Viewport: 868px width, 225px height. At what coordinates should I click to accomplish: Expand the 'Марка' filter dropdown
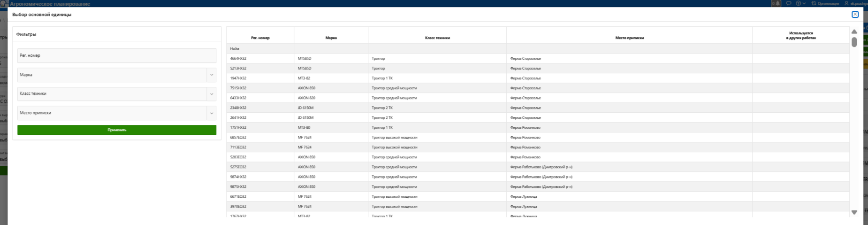point(211,75)
